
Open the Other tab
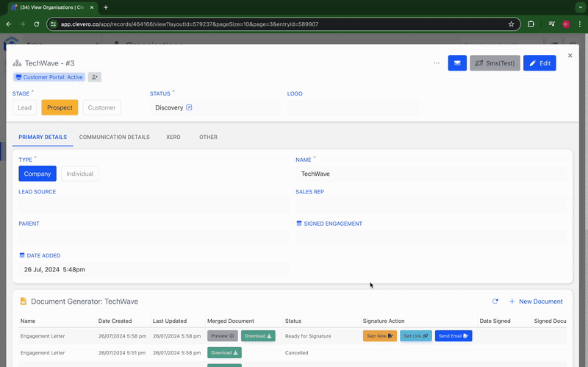(208, 137)
